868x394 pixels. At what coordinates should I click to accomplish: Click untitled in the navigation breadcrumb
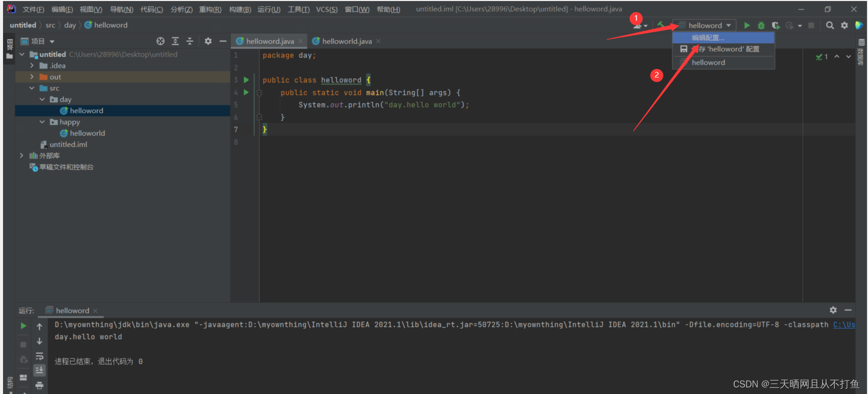(x=23, y=25)
